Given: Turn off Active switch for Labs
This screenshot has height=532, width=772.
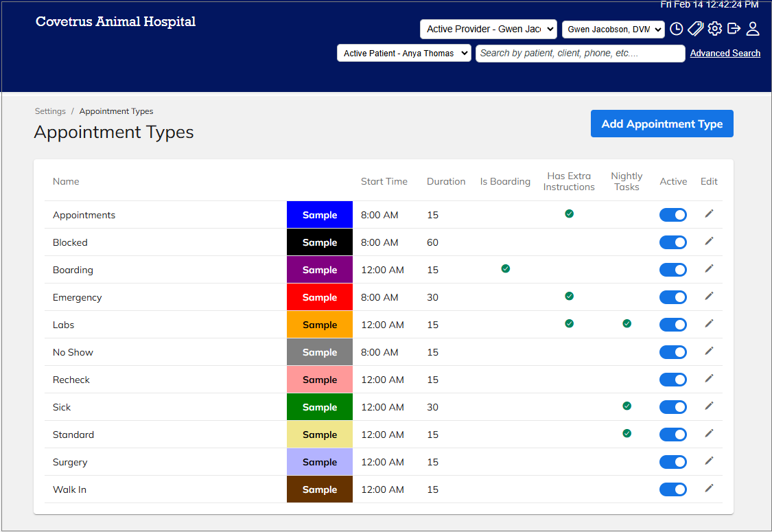Looking at the screenshot, I should coord(673,325).
